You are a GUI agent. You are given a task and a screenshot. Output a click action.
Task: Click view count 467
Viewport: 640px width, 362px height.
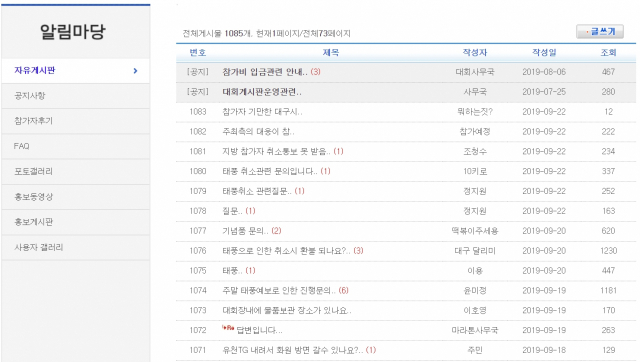608,72
